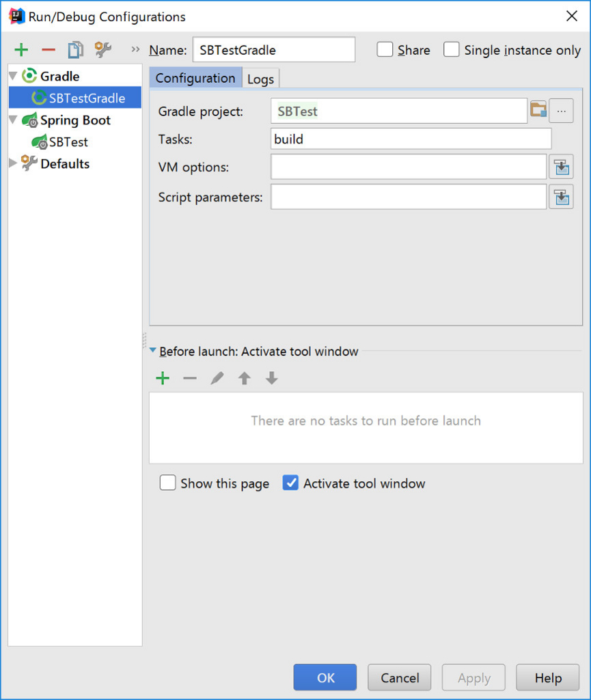
Task: Focus the VM options field
Action: pos(409,167)
